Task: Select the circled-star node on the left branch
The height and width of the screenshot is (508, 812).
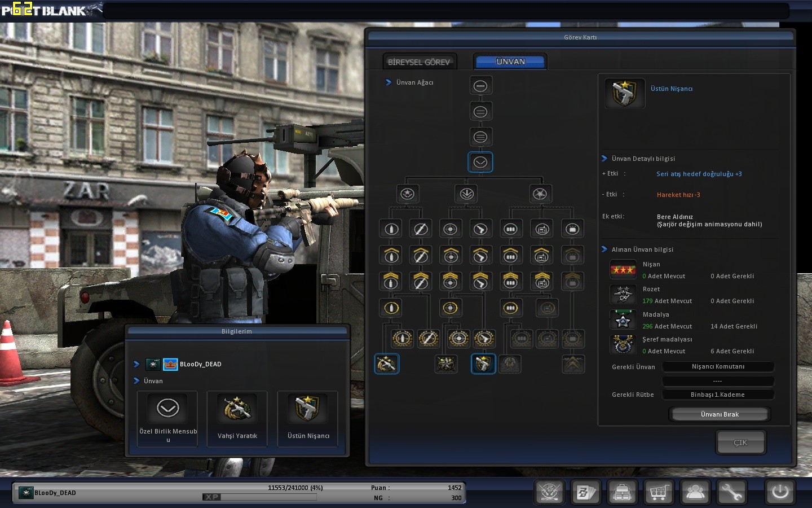Action: [x=407, y=194]
